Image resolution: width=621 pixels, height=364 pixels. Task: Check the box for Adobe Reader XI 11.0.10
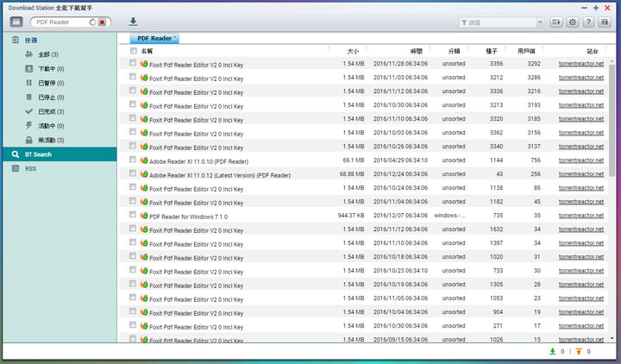click(133, 160)
